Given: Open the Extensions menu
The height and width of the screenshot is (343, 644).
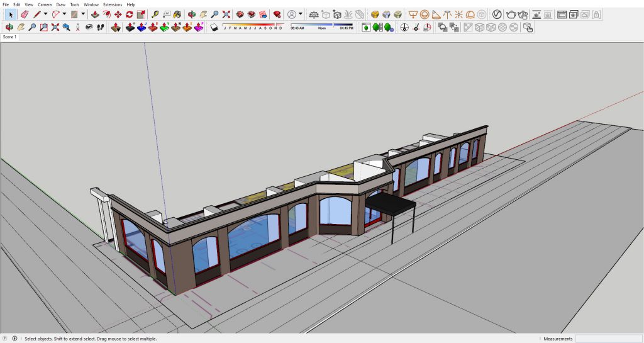Looking at the screenshot, I should tap(113, 4).
